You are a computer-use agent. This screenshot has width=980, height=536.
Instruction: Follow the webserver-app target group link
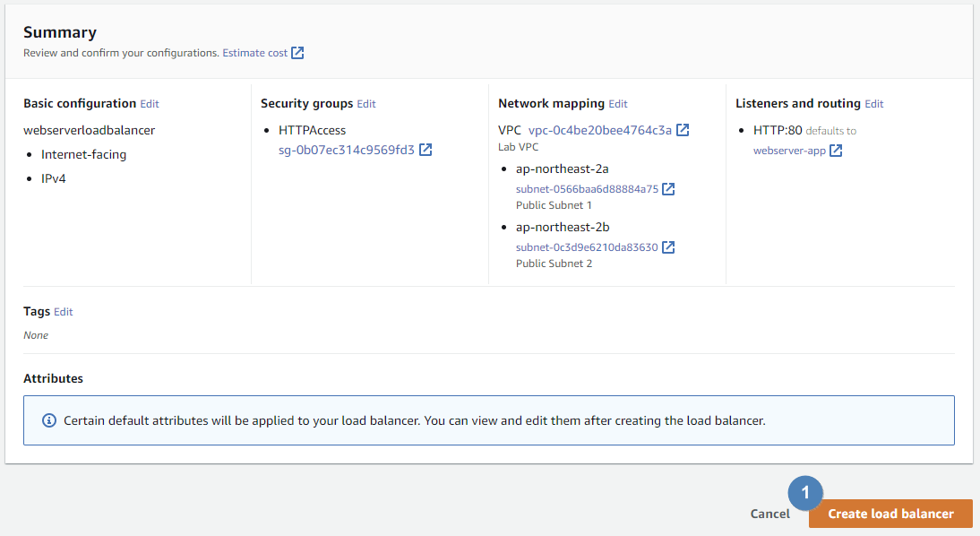click(x=789, y=151)
